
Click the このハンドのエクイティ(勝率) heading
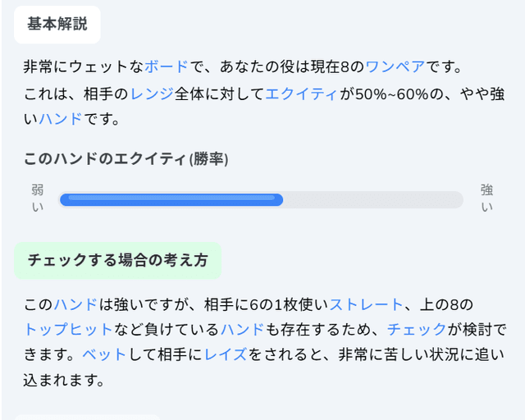tap(126, 158)
